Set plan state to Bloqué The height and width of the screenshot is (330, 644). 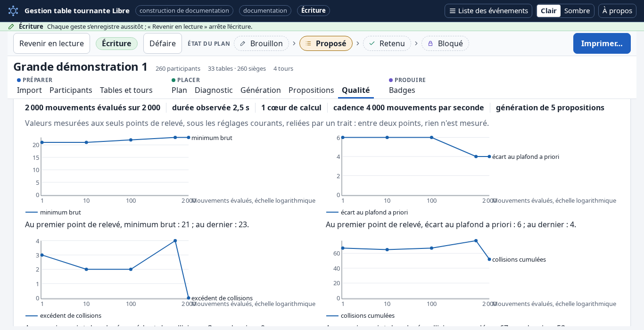[x=445, y=43]
